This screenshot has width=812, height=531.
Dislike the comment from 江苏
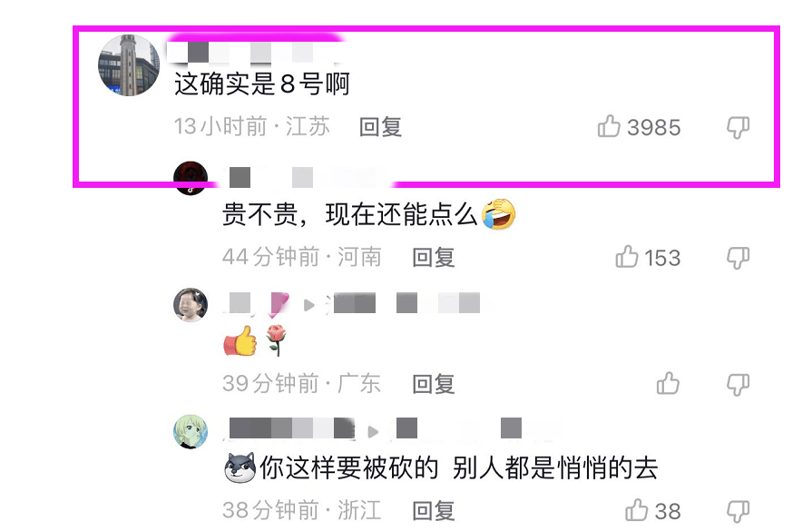click(x=738, y=127)
